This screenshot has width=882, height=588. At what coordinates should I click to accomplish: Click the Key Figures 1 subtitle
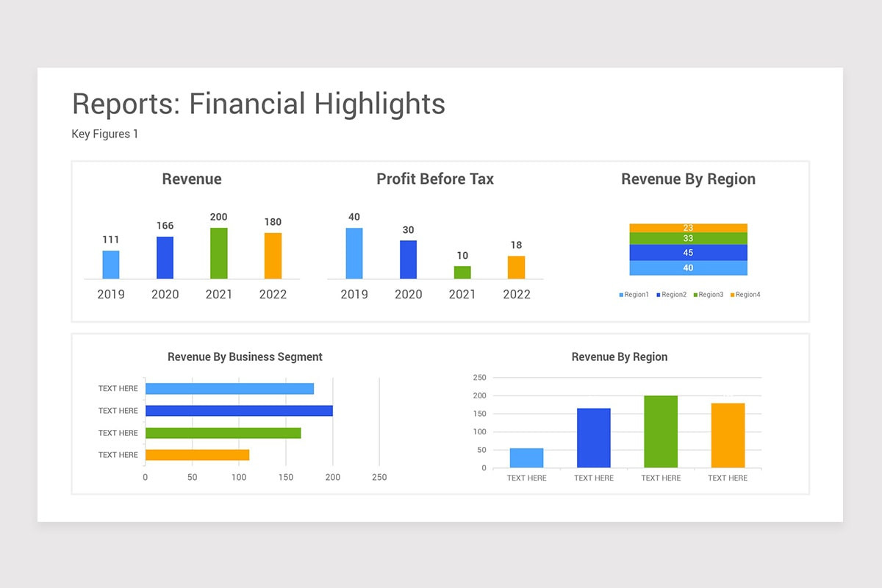(105, 134)
